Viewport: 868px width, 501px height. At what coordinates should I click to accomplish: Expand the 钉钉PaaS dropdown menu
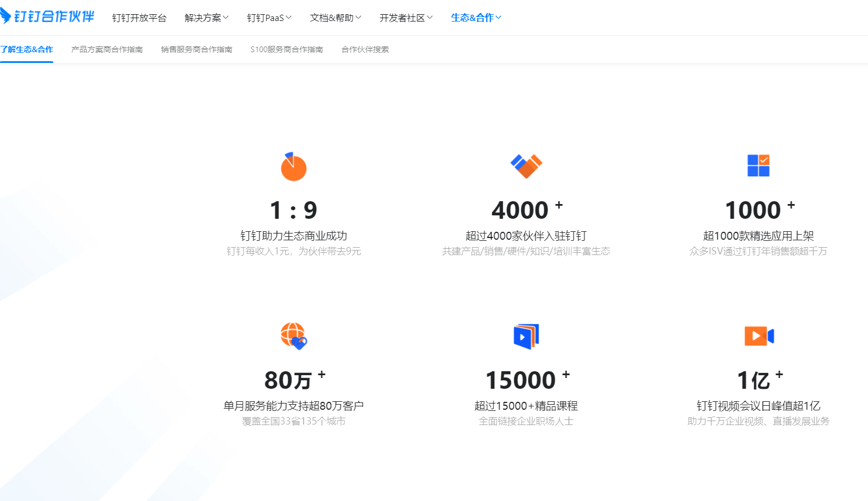coord(269,18)
